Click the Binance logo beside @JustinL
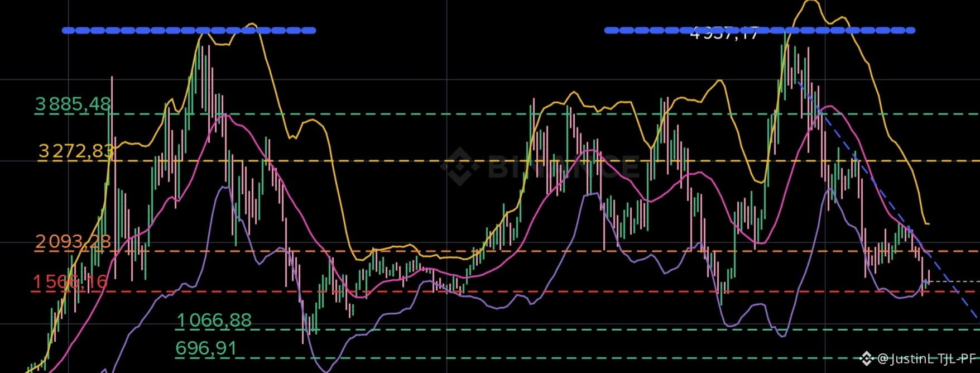The width and height of the screenshot is (980, 373). (x=867, y=358)
